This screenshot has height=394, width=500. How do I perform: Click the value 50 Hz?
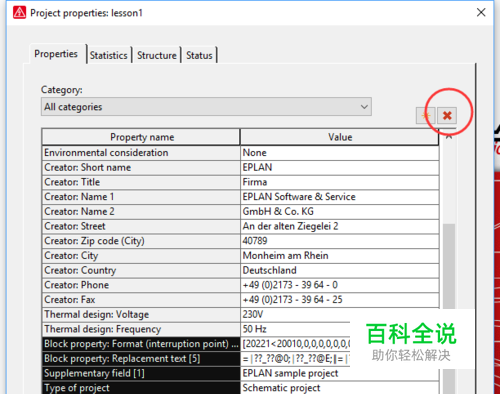pyautogui.click(x=295, y=329)
